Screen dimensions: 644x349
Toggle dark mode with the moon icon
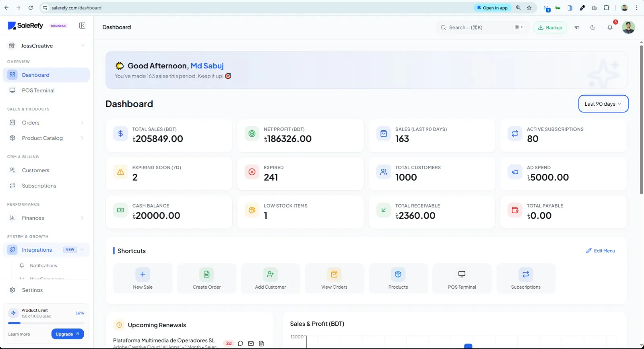tap(593, 27)
